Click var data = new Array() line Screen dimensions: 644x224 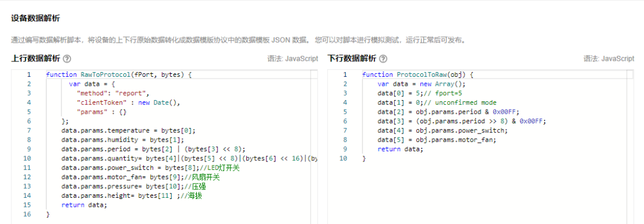[421, 84]
